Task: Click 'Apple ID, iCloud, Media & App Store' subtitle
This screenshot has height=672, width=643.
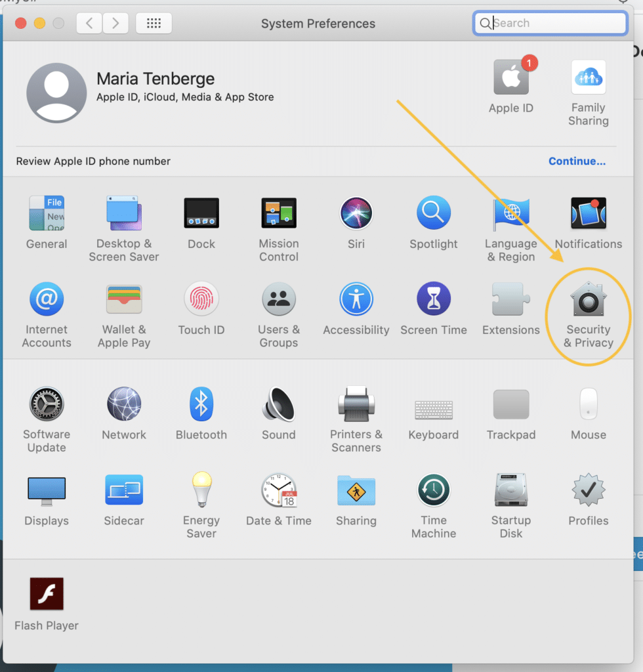Action: [185, 97]
